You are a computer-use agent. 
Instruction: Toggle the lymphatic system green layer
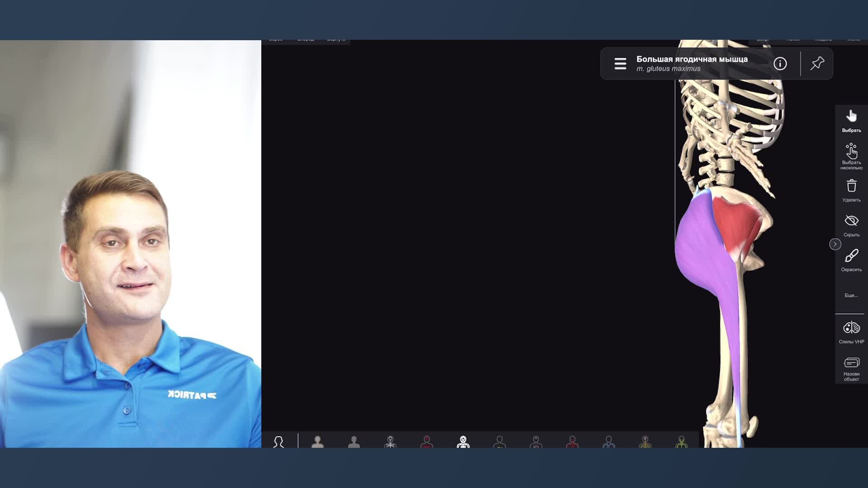(x=681, y=441)
